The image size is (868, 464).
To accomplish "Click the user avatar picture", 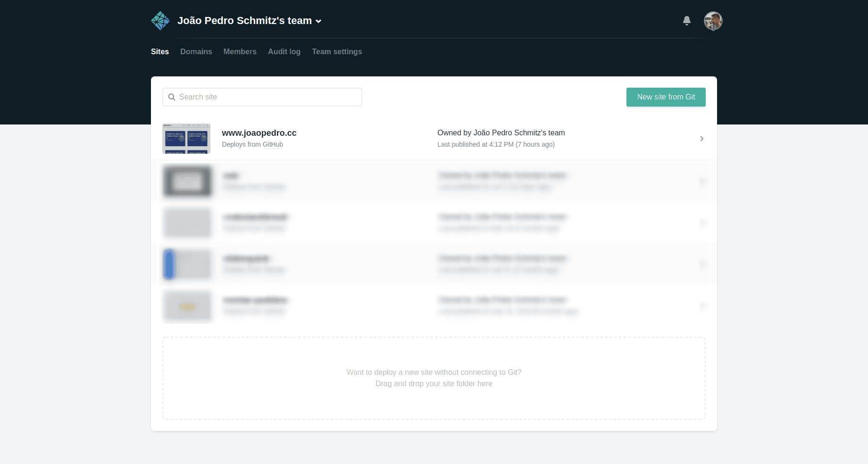I will (713, 21).
